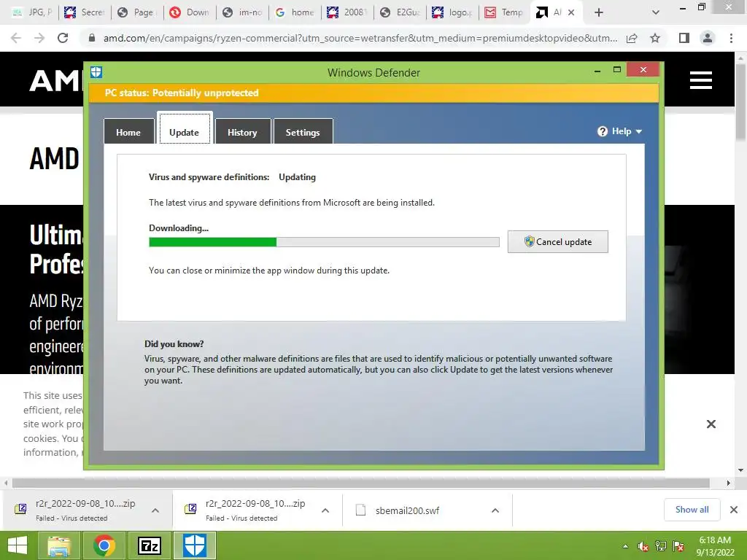This screenshot has height=560, width=747.
Task: Open File Explorer from taskbar
Action: [59, 545]
